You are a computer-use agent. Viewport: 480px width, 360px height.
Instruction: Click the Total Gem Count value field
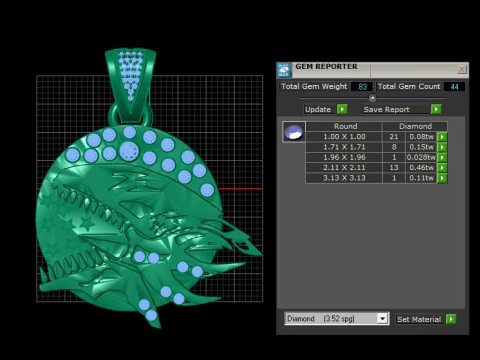click(454, 87)
